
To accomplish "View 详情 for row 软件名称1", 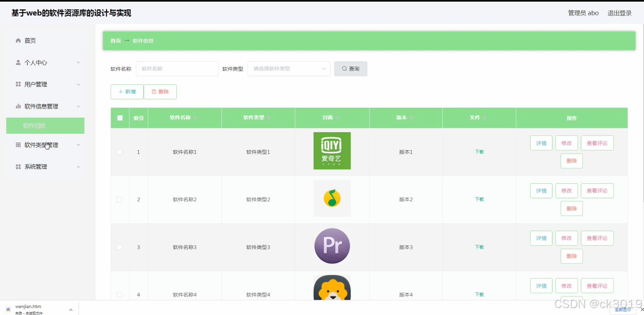I will tap(541, 143).
